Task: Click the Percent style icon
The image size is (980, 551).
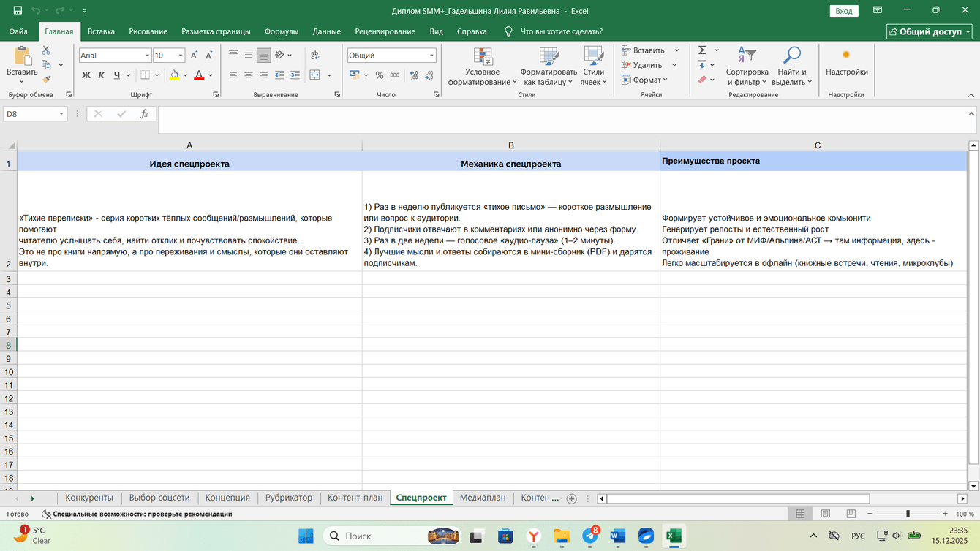Action: coord(380,75)
